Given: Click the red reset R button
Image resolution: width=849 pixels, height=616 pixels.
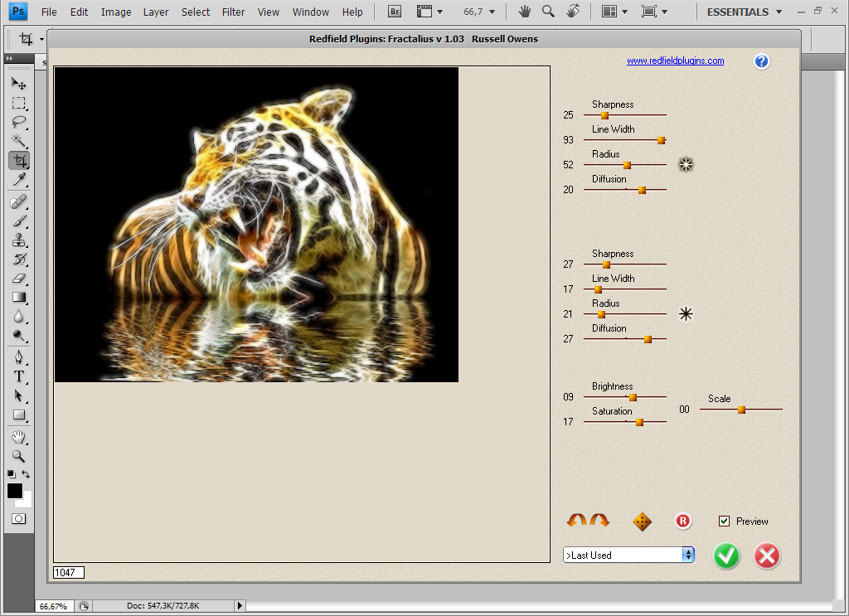Looking at the screenshot, I should tap(683, 521).
